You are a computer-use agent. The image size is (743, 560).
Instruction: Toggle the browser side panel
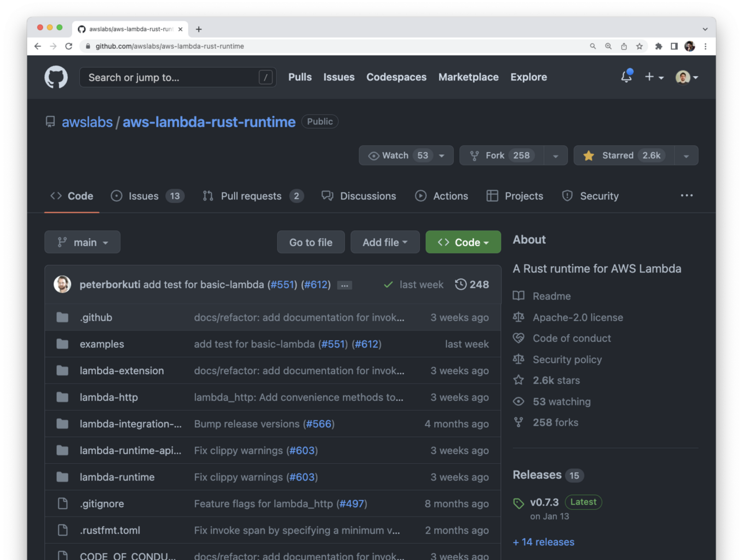(674, 46)
